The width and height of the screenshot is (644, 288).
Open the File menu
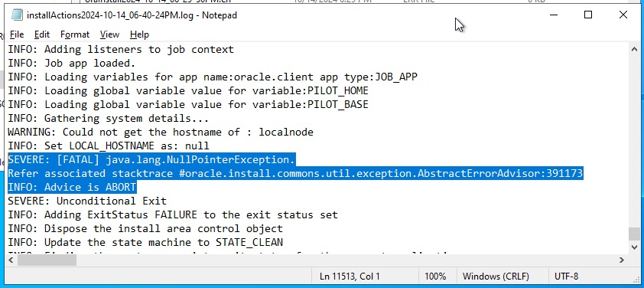(x=17, y=34)
